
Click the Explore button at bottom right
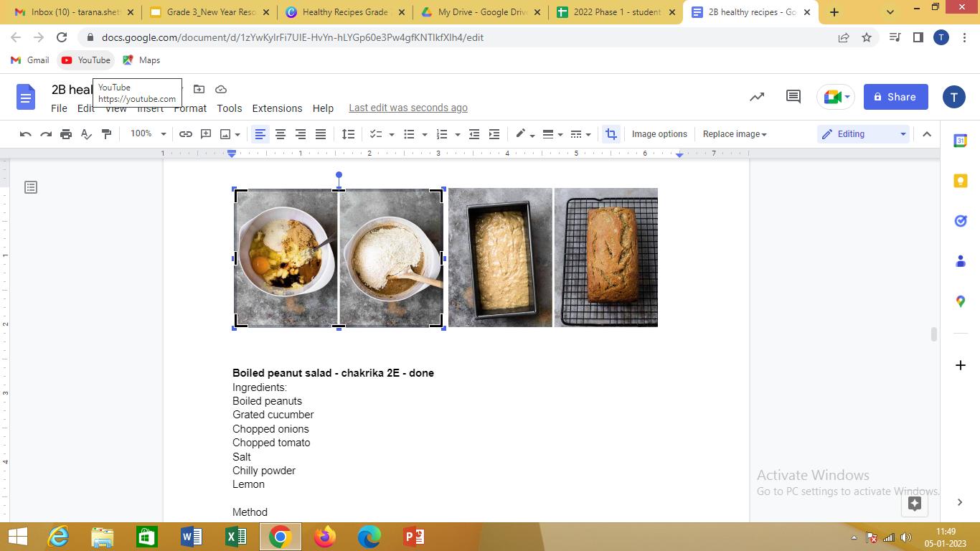[x=914, y=503]
